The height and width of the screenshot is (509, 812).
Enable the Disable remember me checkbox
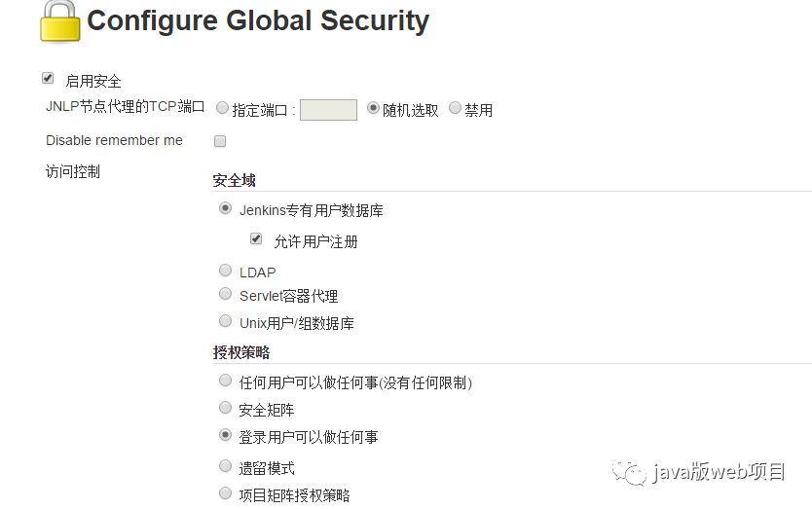(x=220, y=141)
